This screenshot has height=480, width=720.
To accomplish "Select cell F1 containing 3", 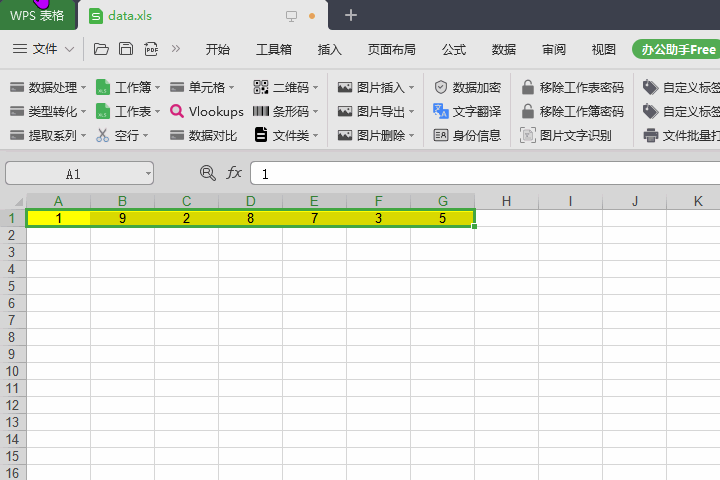I will point(378,218).
